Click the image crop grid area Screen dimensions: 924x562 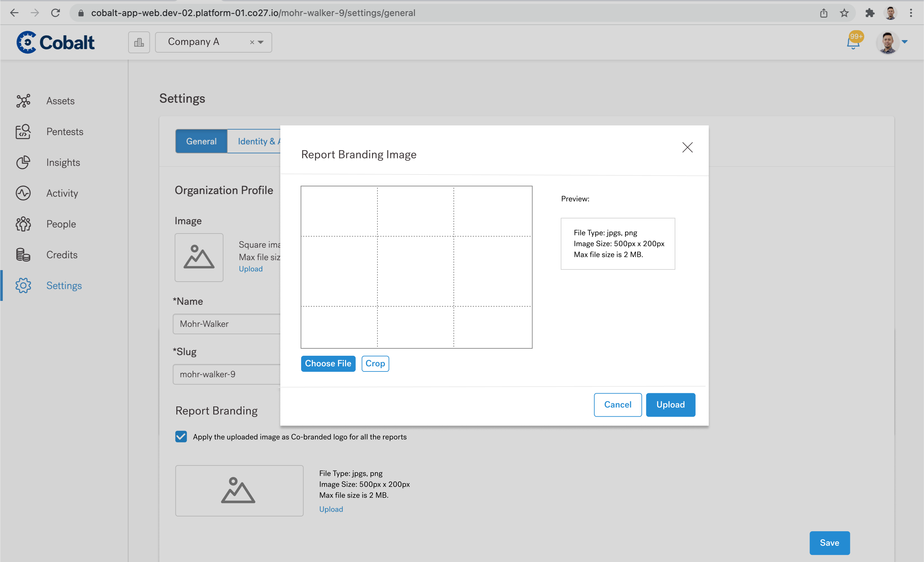pos(416,267)
